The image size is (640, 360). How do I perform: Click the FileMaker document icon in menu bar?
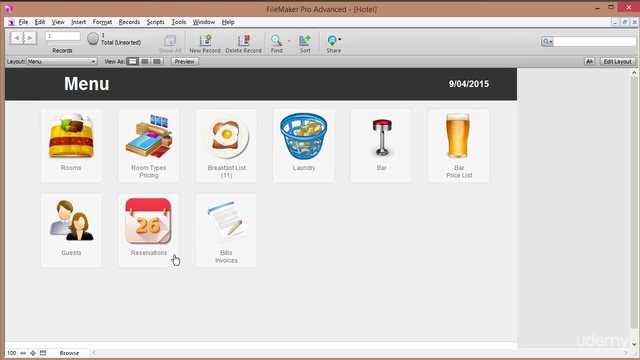click(11, 22)
